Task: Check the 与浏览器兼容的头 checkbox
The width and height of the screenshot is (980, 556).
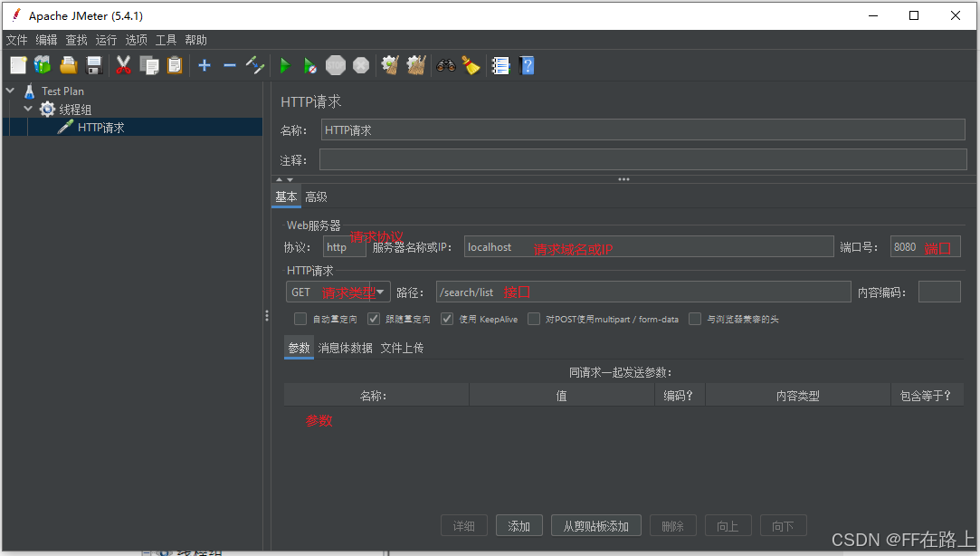Action: pyautogui.click(x=695, y=319)
